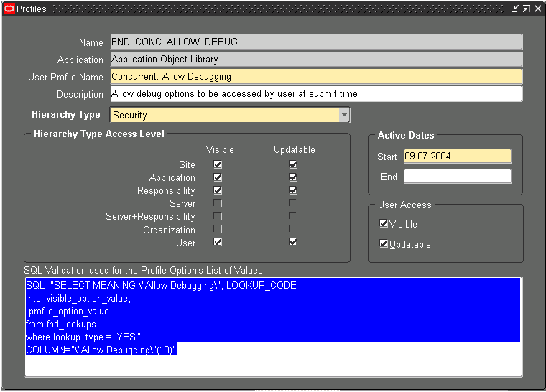546x392 pixels.
Task: Uncheck Site Visible checkbox
Action: point(218,164)
